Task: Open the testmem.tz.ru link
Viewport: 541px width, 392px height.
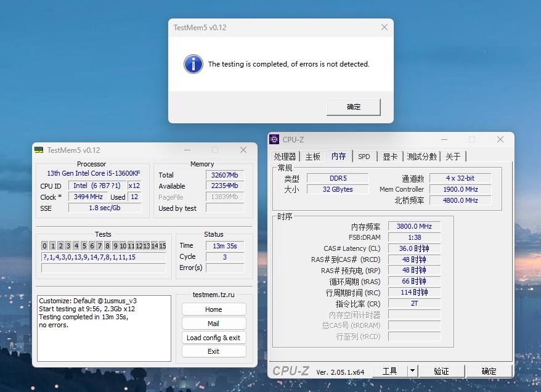Action: pyautogui.click(x=213, y=296)
